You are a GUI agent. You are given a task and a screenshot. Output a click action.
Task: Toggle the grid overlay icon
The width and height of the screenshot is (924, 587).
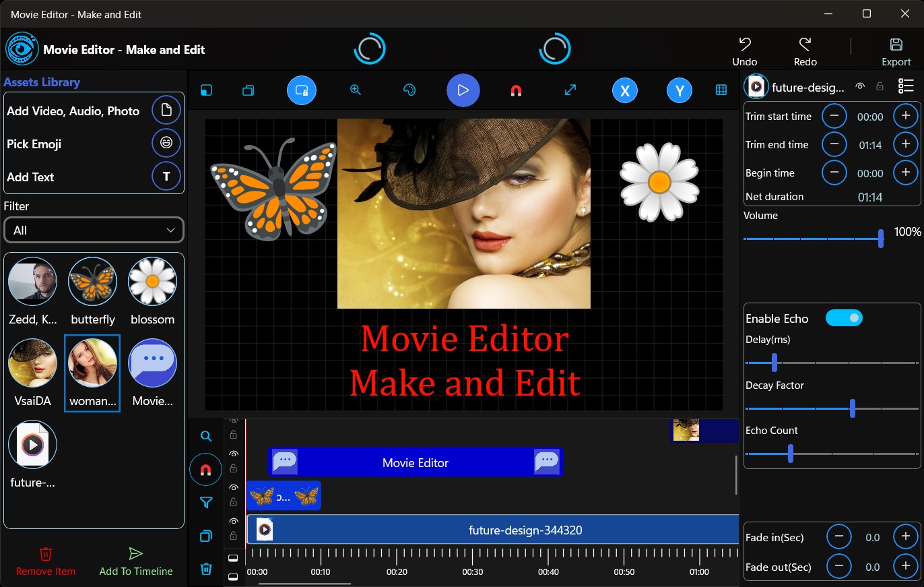[721, 90]
